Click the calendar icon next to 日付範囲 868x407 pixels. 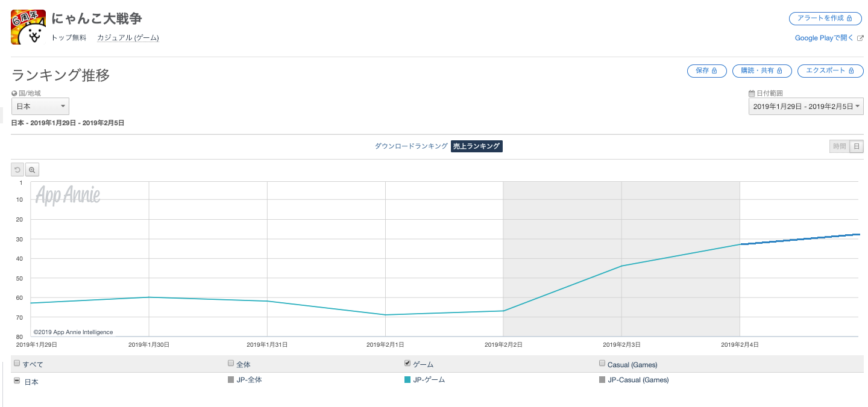click(x=752, y=93)
